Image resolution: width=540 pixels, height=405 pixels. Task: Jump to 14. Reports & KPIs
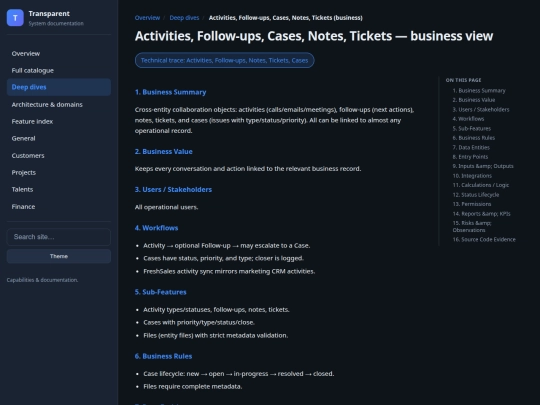click(481, 214)
